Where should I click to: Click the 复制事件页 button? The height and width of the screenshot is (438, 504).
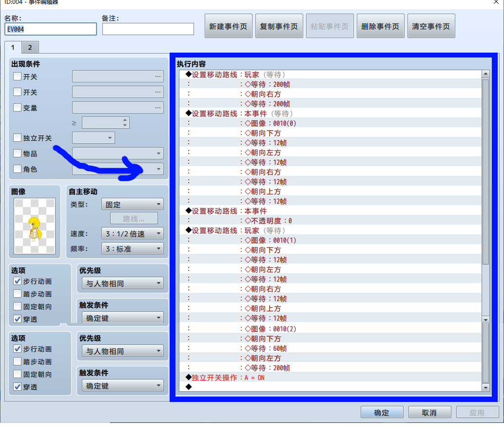point(279,26)
